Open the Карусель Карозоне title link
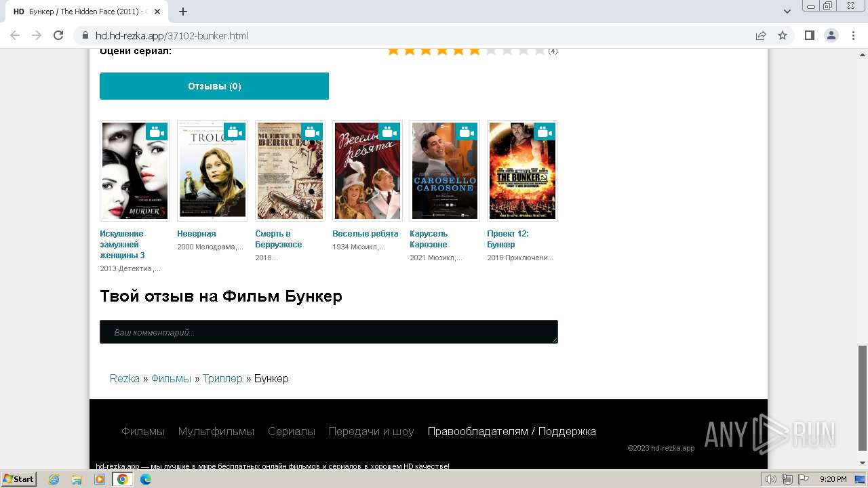Viewport: 868px width, 488px height. point(429,239)
